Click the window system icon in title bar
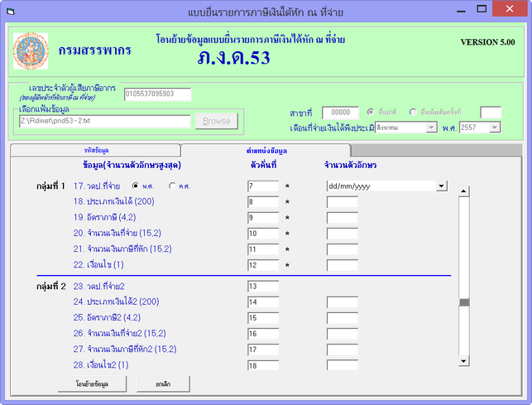Viewport: 532px width, 405px height. [11, 12]
